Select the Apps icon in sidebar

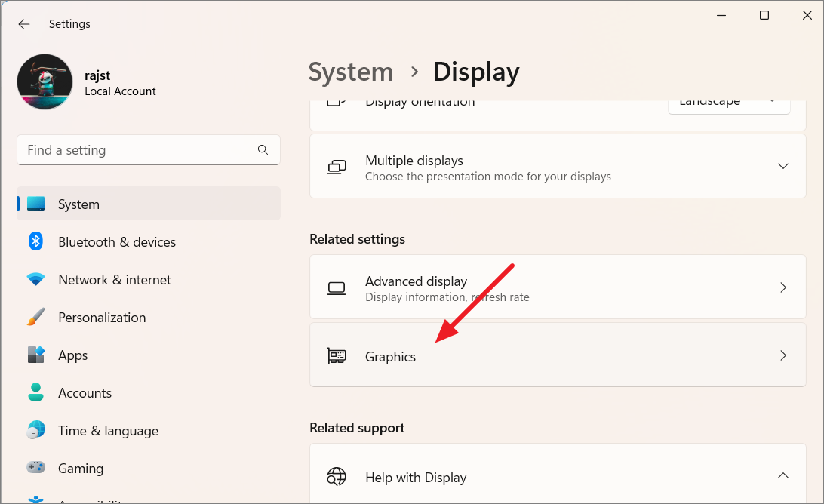pos(35,355)
